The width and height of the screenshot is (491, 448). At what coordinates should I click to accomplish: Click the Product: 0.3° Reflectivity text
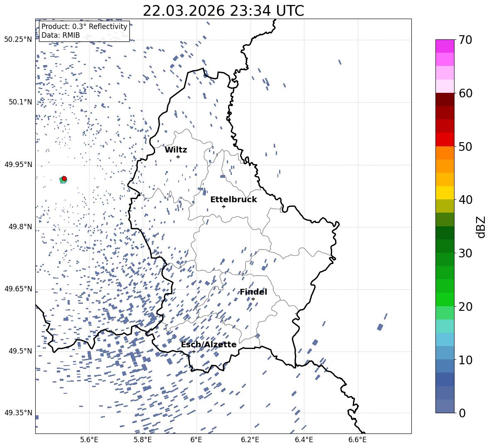84,27
